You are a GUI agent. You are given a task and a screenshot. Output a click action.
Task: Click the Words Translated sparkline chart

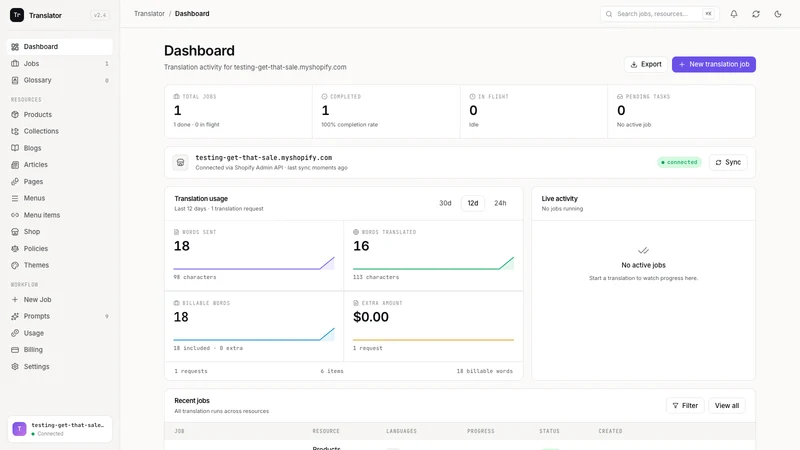[433, 263]
